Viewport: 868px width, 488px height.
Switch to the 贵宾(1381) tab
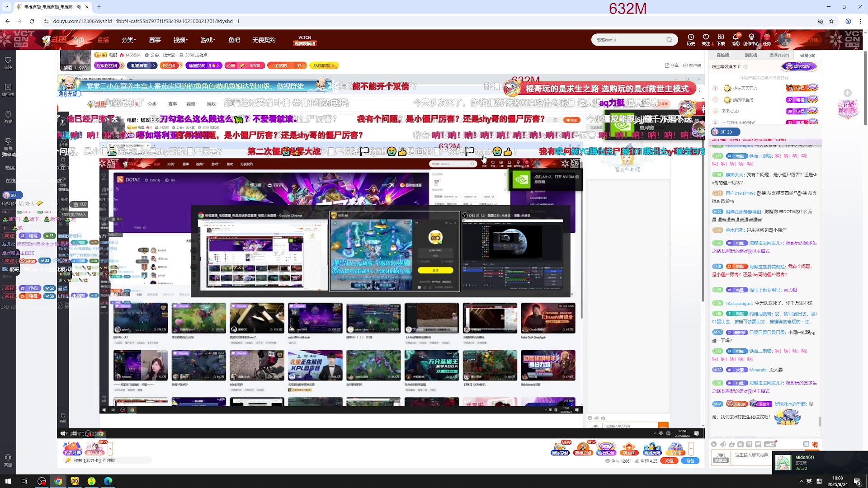pos(779,55)
